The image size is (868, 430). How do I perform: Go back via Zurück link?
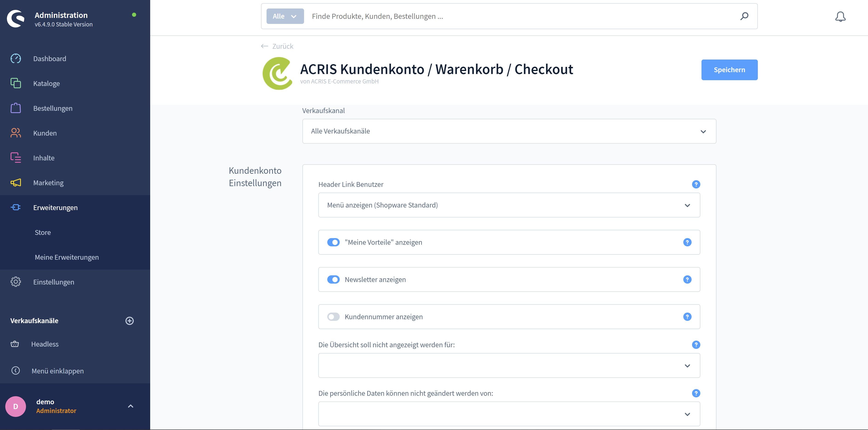pyautogui.click(x=277, y=46)
